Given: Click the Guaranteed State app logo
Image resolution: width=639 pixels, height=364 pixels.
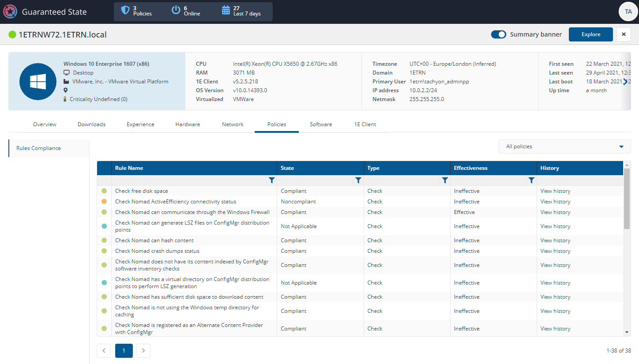Looking at the screenshot, I should [x=11, y=11].
